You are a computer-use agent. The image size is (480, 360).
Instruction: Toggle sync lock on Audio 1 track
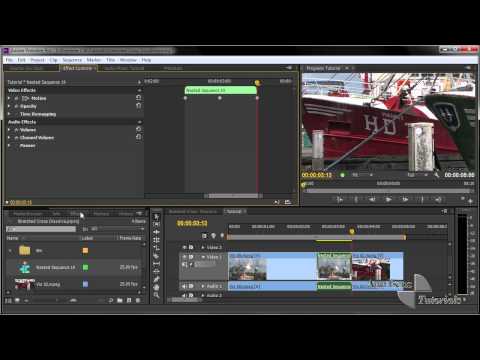pos(191,286)
